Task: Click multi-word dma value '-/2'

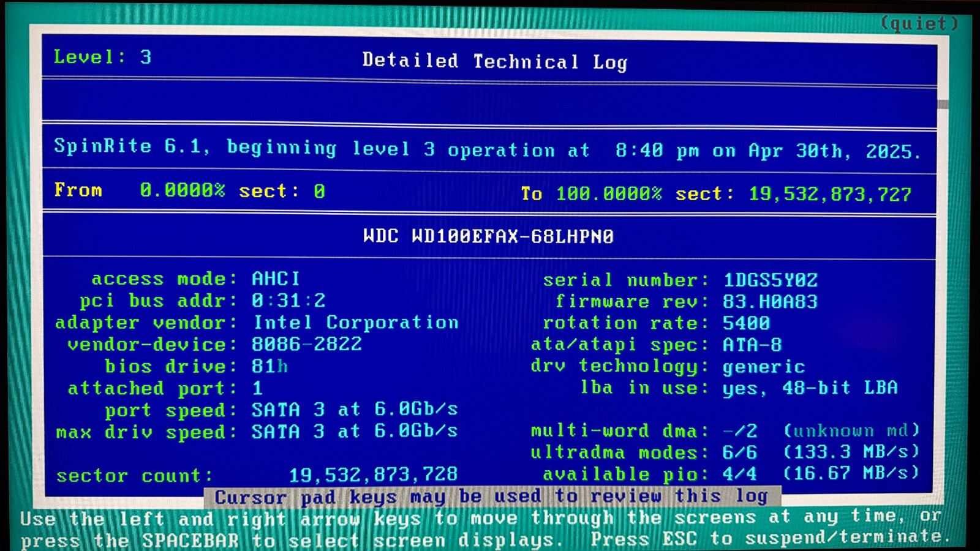Action: (740, 431)
